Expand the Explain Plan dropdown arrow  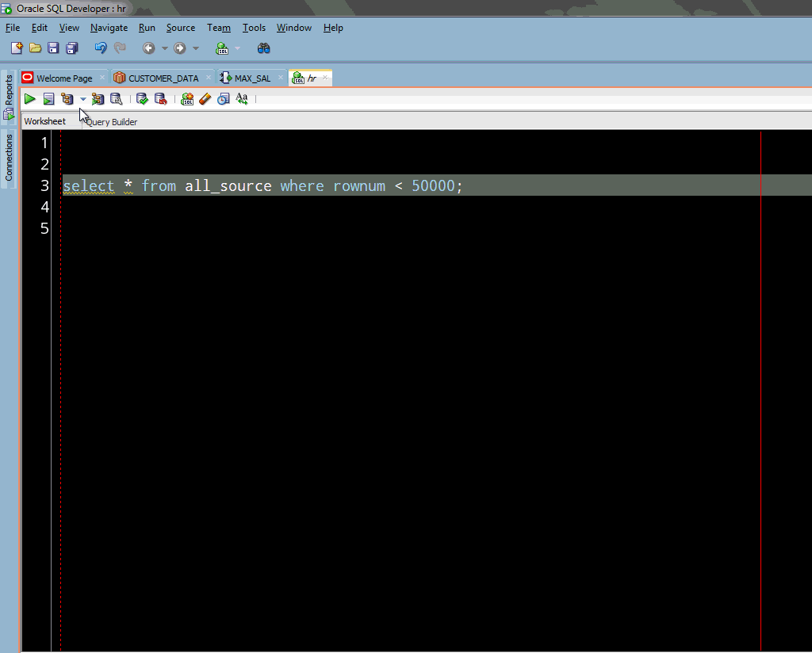click(83, 100)
